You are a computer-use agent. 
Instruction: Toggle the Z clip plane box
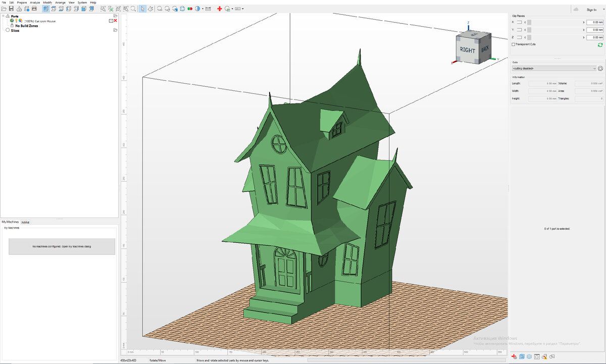tap(520, 37)
